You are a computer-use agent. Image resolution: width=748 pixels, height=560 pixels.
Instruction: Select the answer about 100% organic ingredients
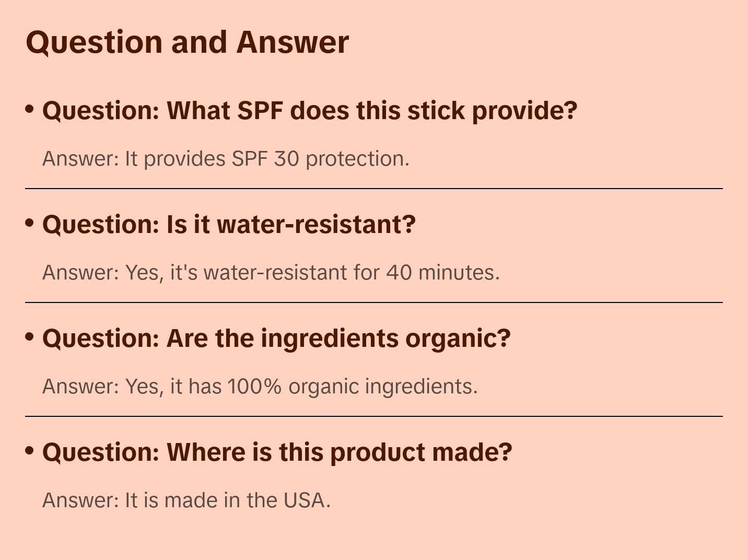(260, 387)
